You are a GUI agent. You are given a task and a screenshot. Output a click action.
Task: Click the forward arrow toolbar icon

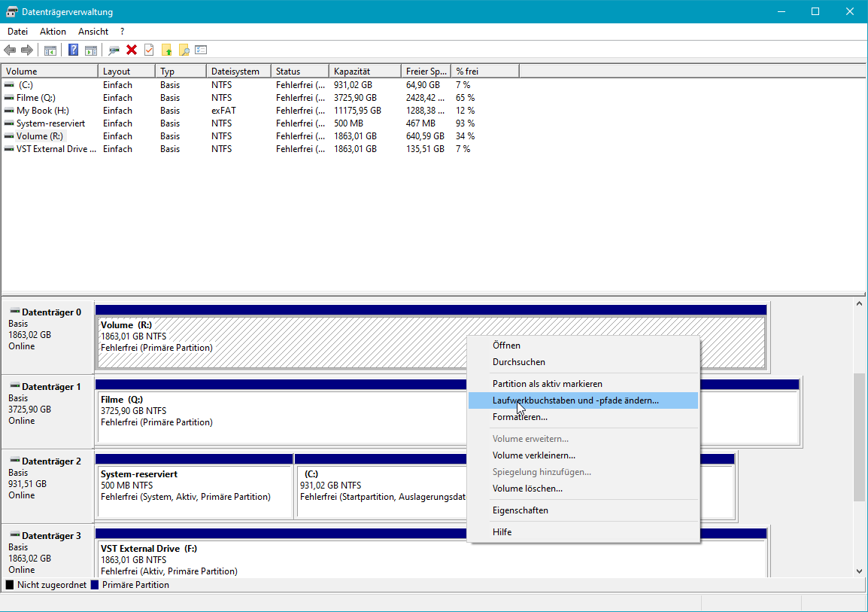pyautogui.click(x=26, y=50)
